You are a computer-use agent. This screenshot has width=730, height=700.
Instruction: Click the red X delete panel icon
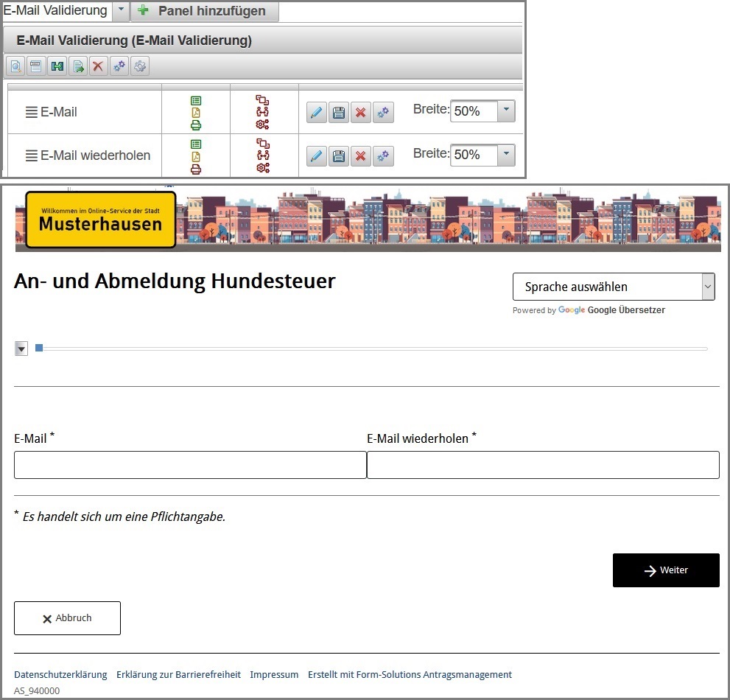pyautogui.click(x=98, y=66)
